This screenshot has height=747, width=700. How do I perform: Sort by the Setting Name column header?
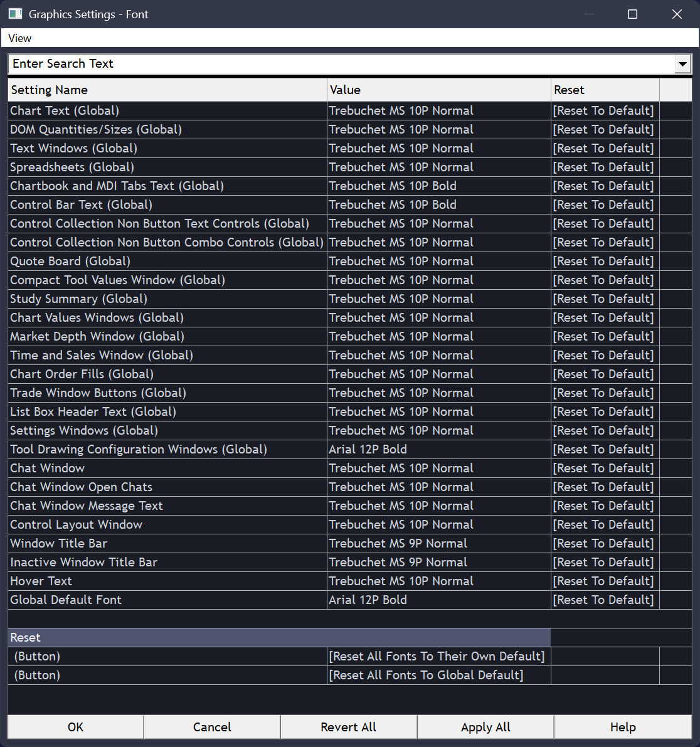point(167,90)
